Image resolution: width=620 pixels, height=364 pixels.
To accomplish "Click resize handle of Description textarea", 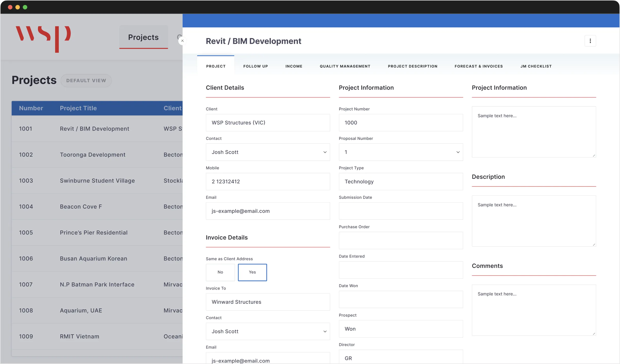I will click(x=594, y=244).
